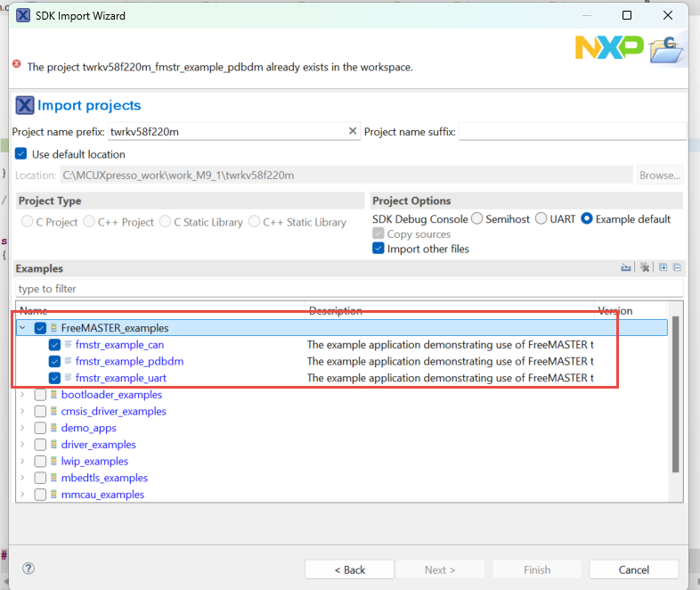700x590 pixels.
Task: Expand the bootloader_examples node
Action: pos(22,395)
